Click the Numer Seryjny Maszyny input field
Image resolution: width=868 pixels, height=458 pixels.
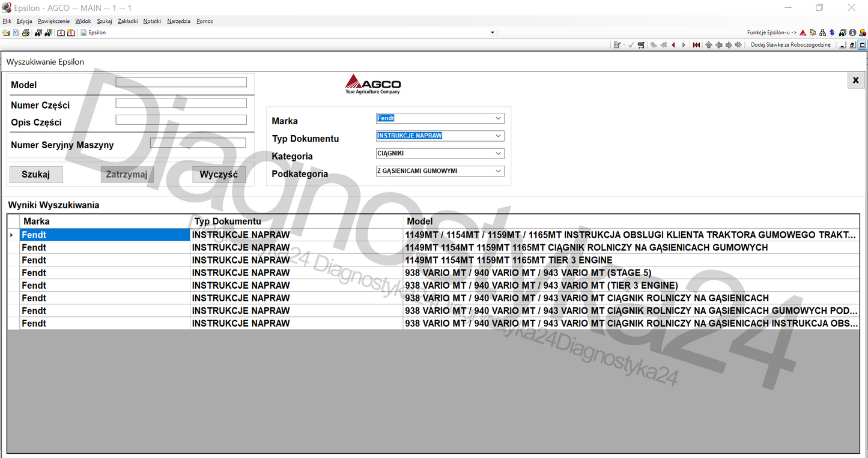point(198,143)
